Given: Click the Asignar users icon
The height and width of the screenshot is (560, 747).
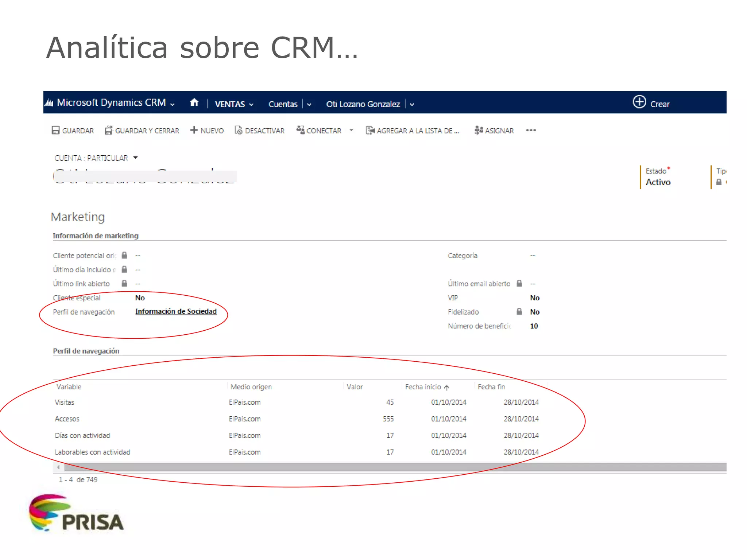Looking at the screenshot, I should pos(479,130).
